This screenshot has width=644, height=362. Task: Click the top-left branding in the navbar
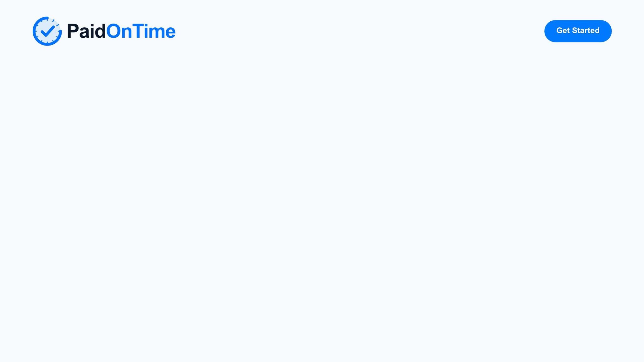click(x=104, y=31)
